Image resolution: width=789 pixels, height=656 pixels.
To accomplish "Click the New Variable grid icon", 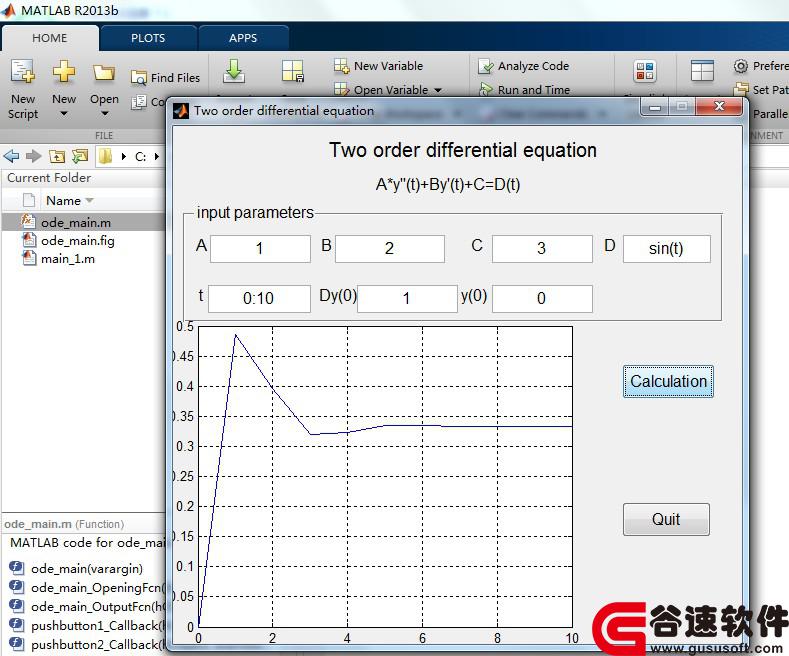I will coord(342,65).
